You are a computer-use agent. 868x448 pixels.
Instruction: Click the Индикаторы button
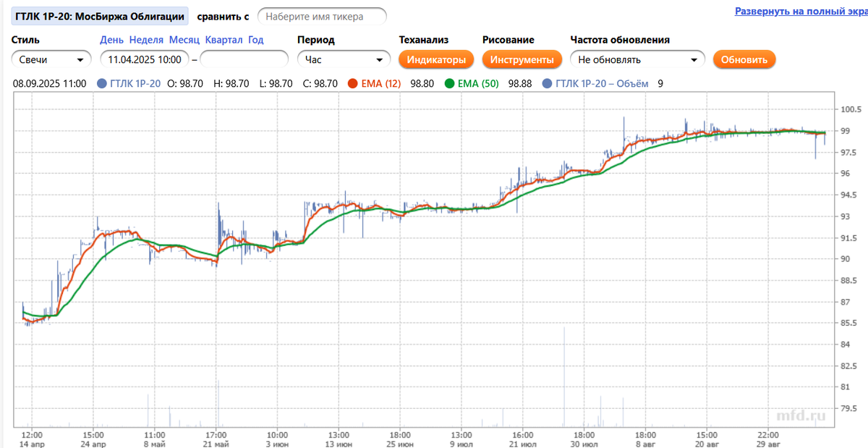436,59
